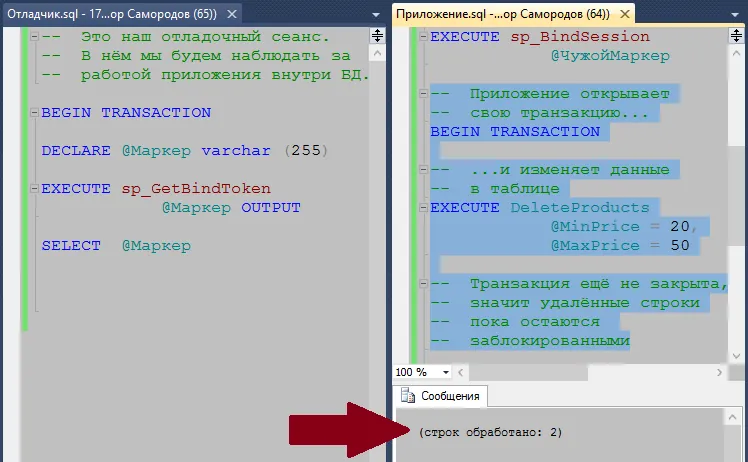Image resolution: width=748 pixels, height=462 pixels.
Task: Click sp_BindSession procedure name
Action: point(580,37)
